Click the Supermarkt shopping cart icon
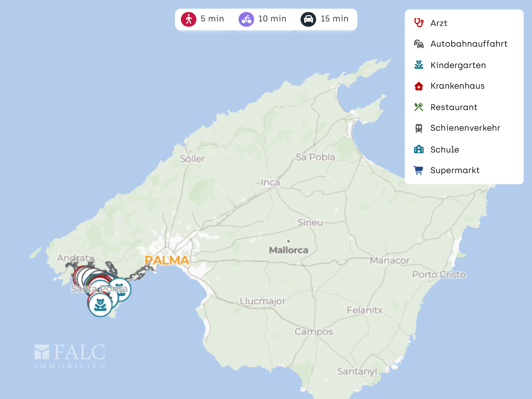Viewport: 532px width, 399px height. coord(419,170)
